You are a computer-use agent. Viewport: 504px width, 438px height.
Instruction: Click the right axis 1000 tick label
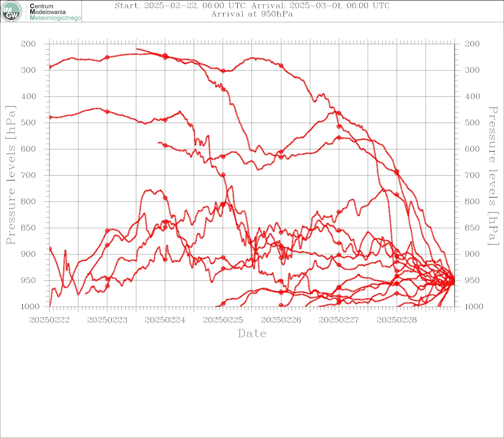pyautogui.click(x=474, y=307)
